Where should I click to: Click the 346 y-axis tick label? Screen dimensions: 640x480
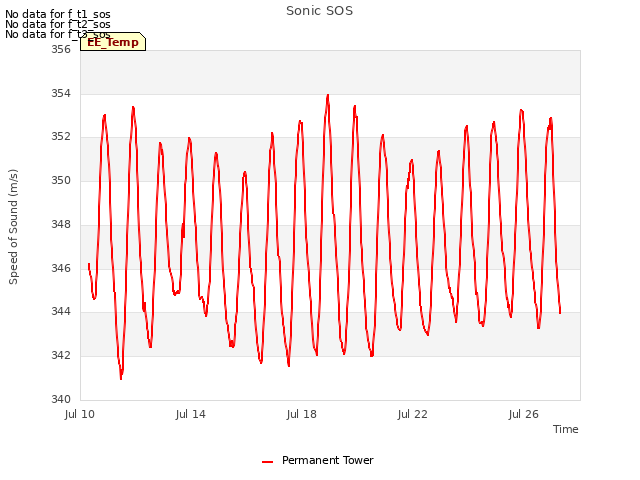pos(61,268)
